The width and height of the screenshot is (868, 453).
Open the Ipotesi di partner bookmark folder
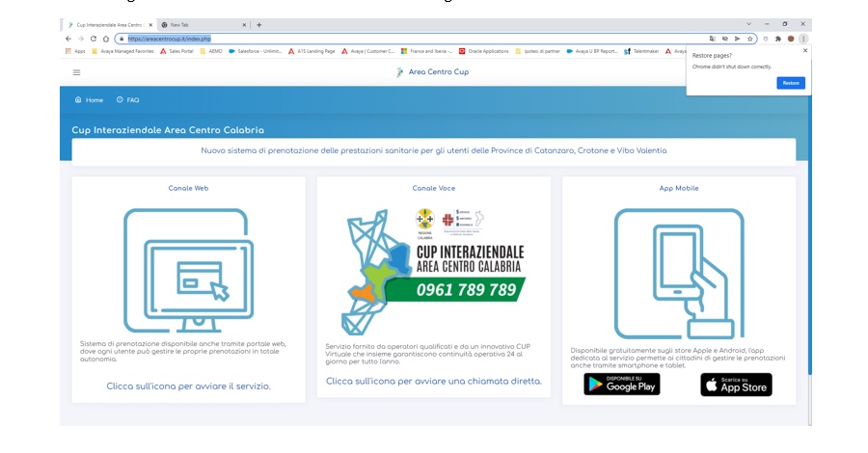538,51
